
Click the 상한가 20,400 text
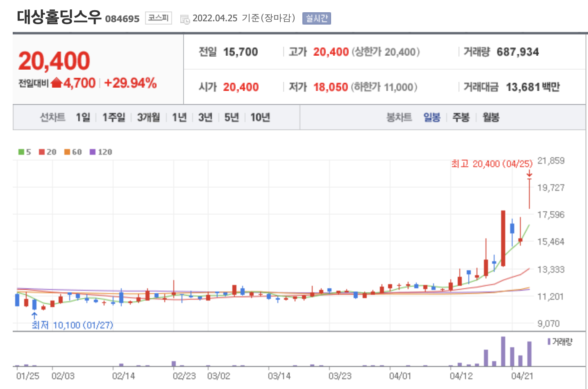tap(386, 52)
